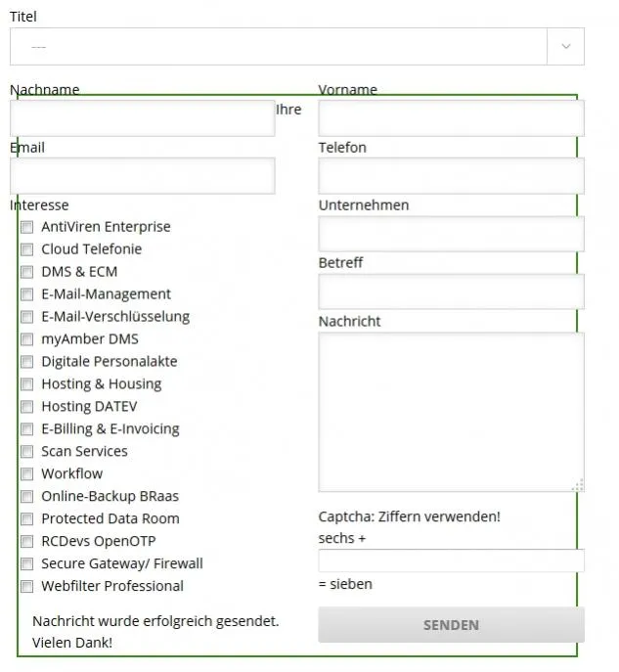Click inside the Nachricht text area
The width and height of the screenshot is (619, 672).
coord(451,412)
